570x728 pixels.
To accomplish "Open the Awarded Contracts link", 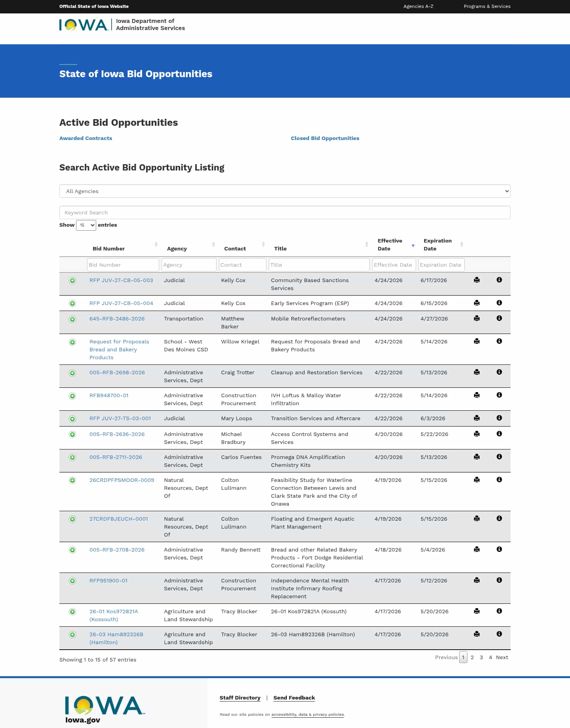I will 85,138.
